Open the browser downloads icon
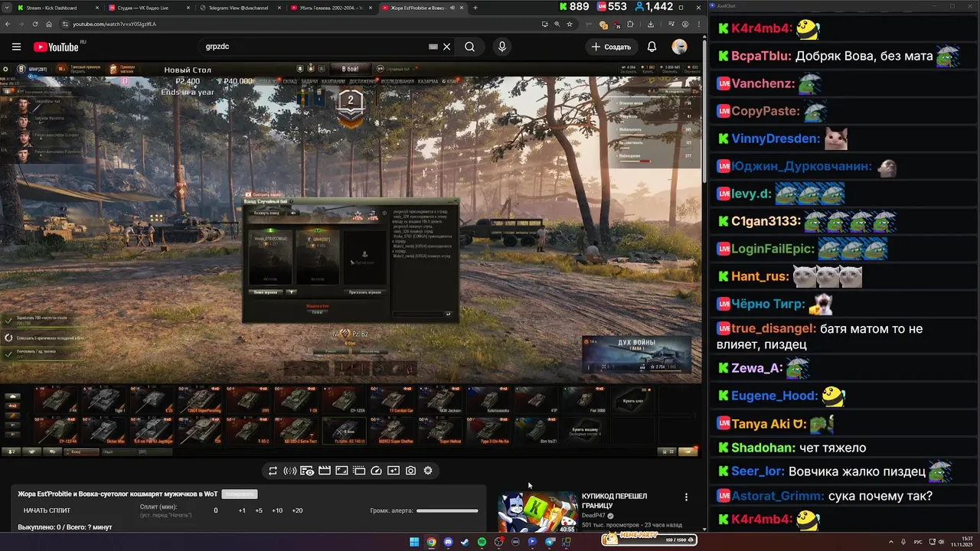 (x=651, y=24)
